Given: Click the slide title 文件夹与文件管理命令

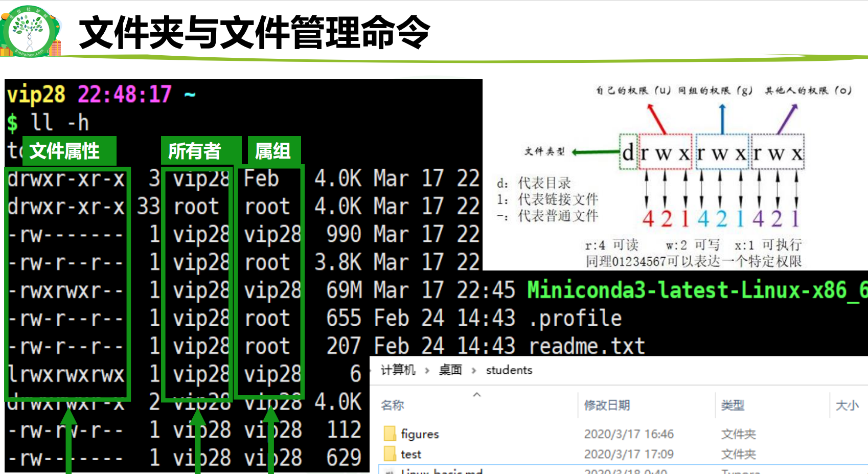Looking at the screenshot, I should (254, 32).
